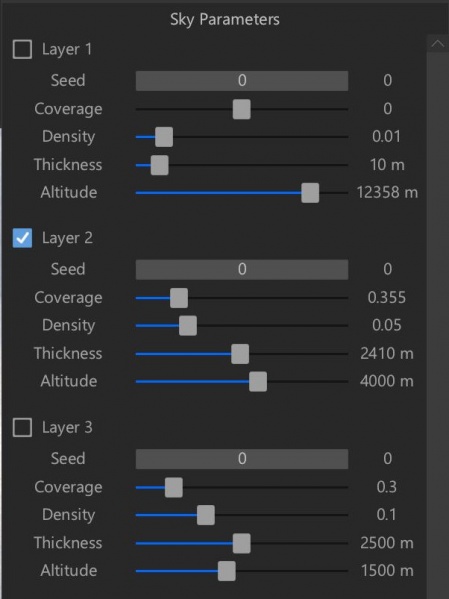Click the Layer 3 Seed input field

point(242,458)
